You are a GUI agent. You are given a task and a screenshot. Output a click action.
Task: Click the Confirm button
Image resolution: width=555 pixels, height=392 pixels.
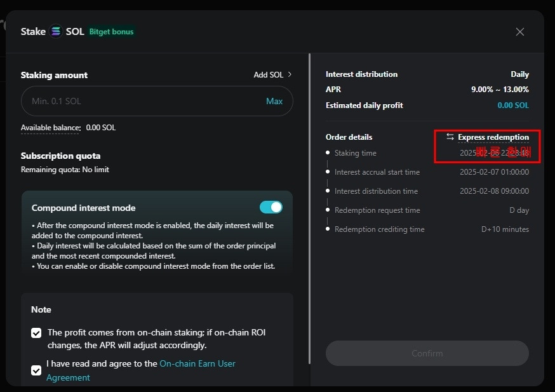click(x=427, y=353)
